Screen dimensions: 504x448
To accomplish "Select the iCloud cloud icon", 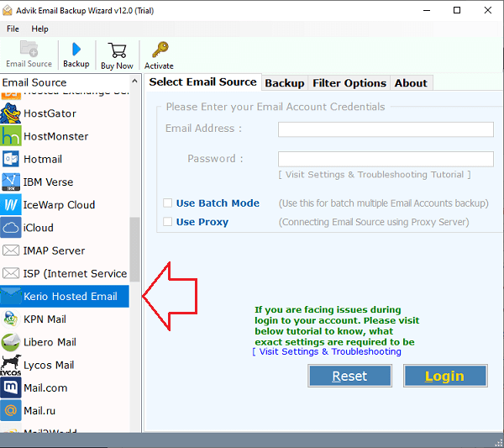I will coord(11,228).
